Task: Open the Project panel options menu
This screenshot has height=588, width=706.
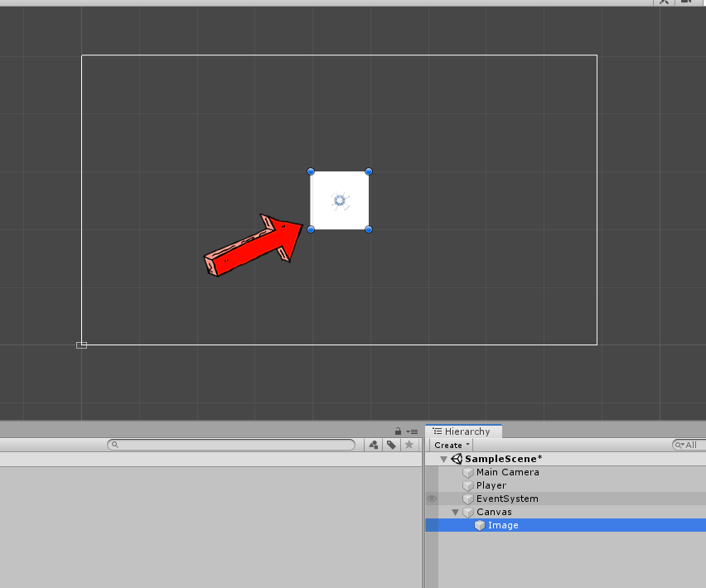Action: coord(412,431)
